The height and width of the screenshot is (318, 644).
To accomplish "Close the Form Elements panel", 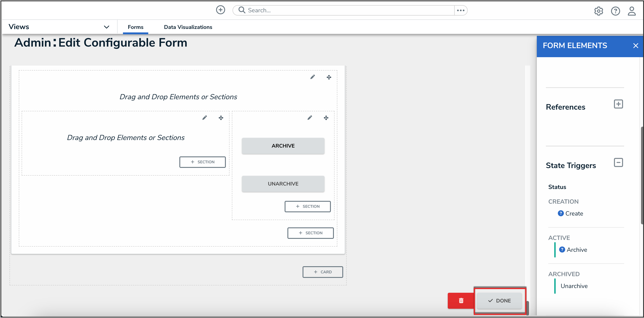I will (x=635, y=46).
